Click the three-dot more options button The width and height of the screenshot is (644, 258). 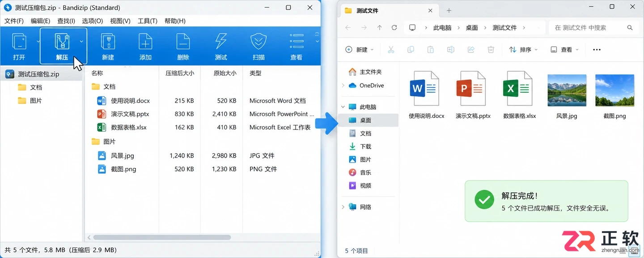597,50
